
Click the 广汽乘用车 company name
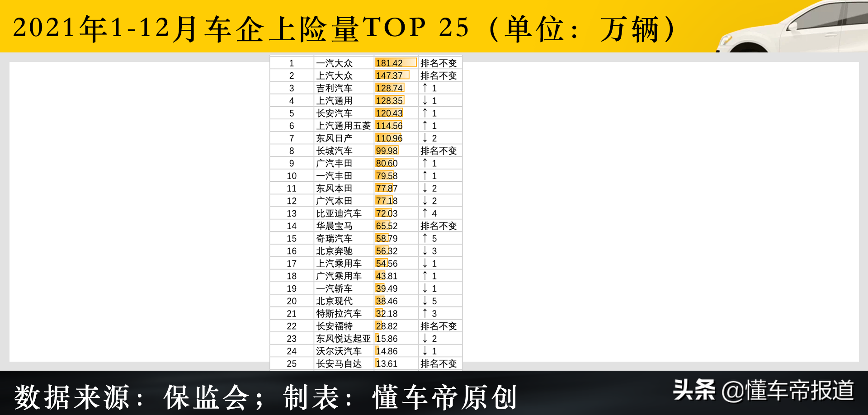[x=339, y=276]
